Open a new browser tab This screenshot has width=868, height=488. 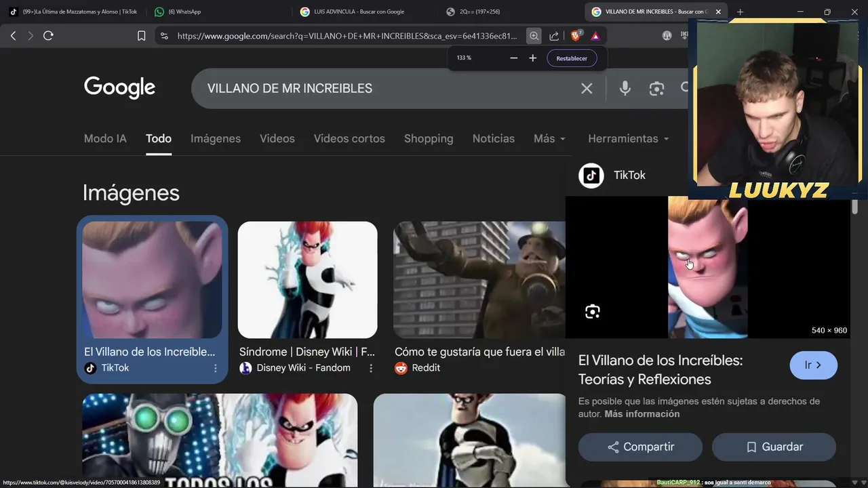point(740,12)
